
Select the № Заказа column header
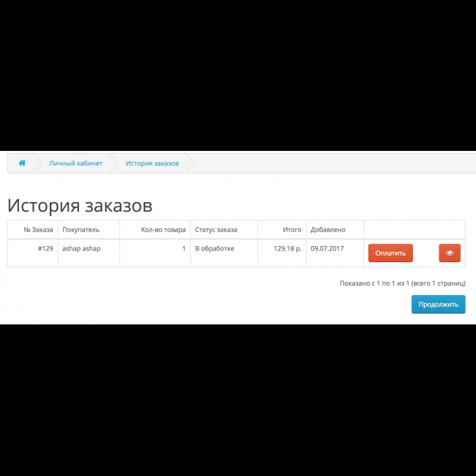coord(38,230)
